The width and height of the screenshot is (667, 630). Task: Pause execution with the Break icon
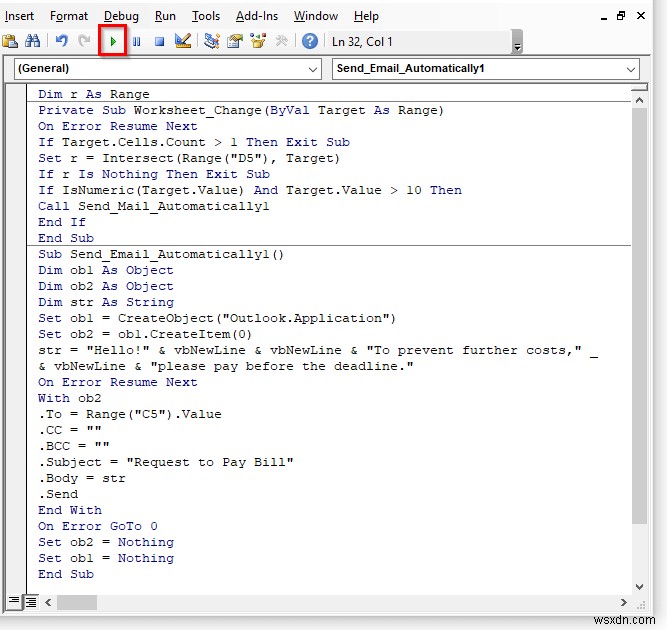137,41
